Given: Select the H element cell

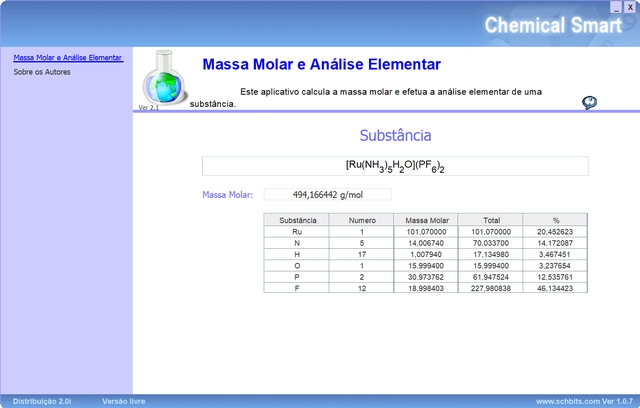Looking at the screenshot, I should click(x=297, y=254).
